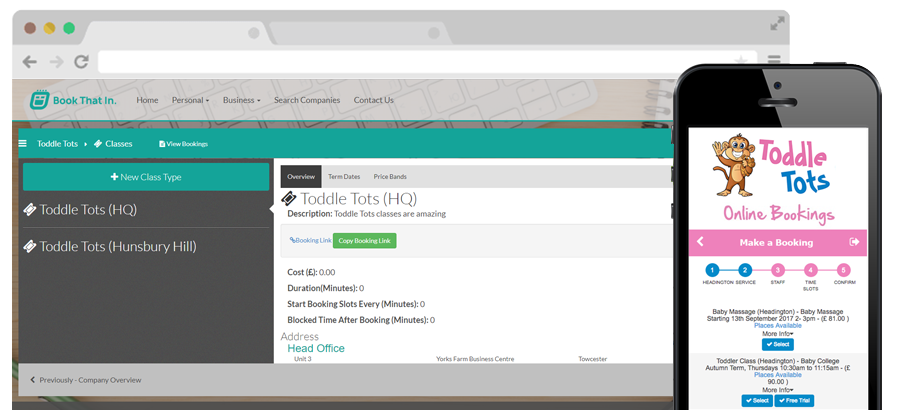
Task: Open Contact Us in the navigation
Action: 374,100
